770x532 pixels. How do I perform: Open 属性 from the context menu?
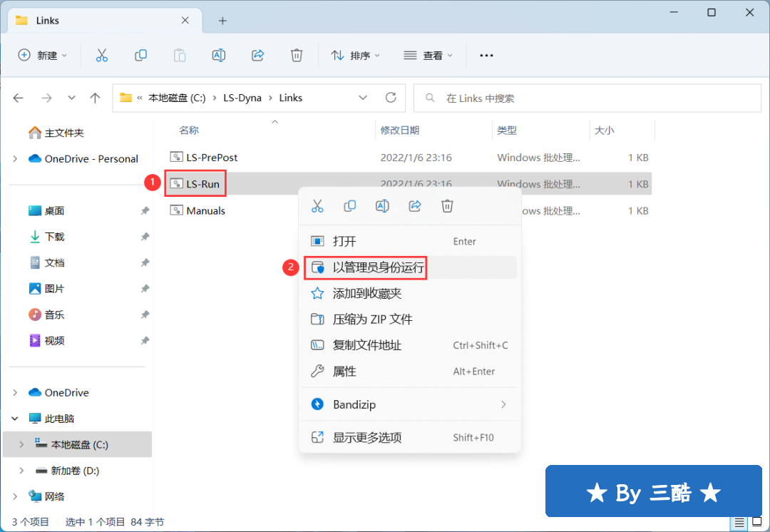(409, 372)
